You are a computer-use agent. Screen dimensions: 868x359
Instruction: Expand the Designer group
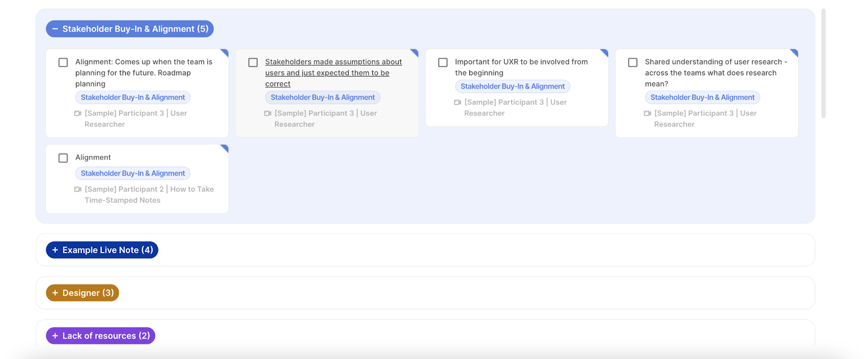[55, 293]
